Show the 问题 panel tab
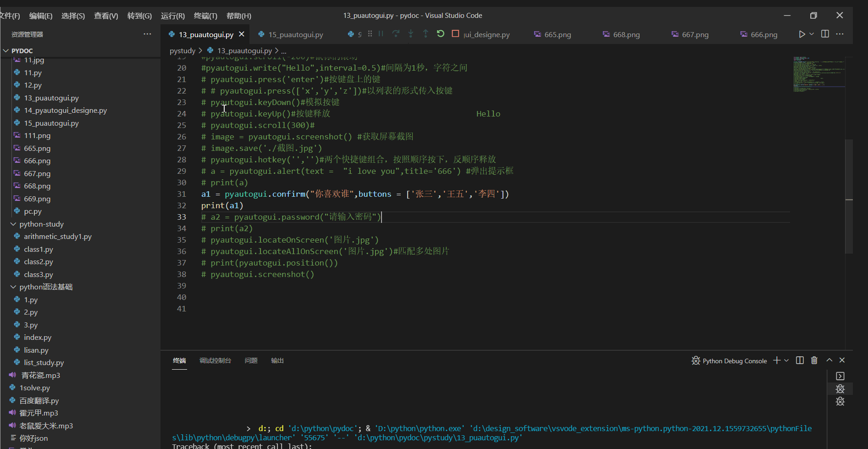The height and width of the screenshot is (449, 868). (x=251, y=360)
